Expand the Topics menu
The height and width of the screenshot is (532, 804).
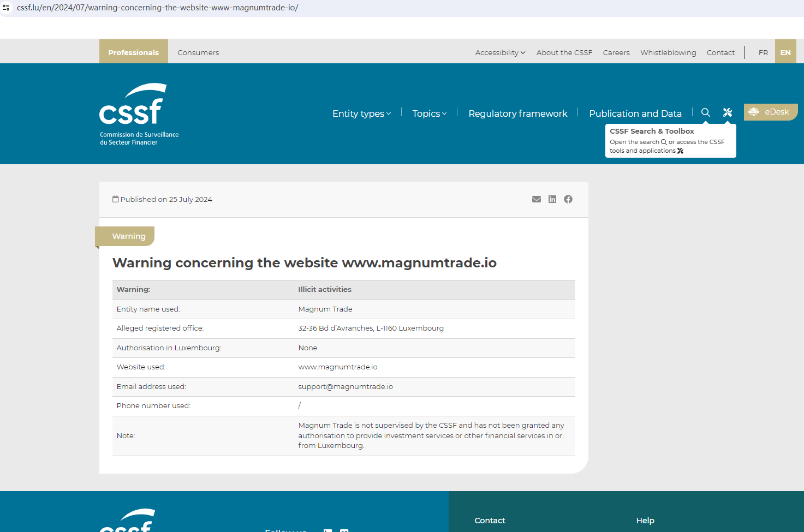point(429,113)
